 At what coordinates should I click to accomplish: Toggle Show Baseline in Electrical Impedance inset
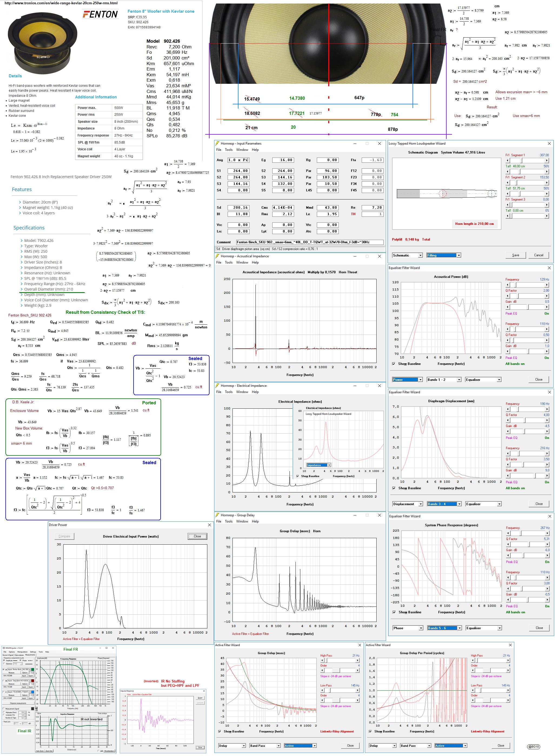(x=297, y=476)
